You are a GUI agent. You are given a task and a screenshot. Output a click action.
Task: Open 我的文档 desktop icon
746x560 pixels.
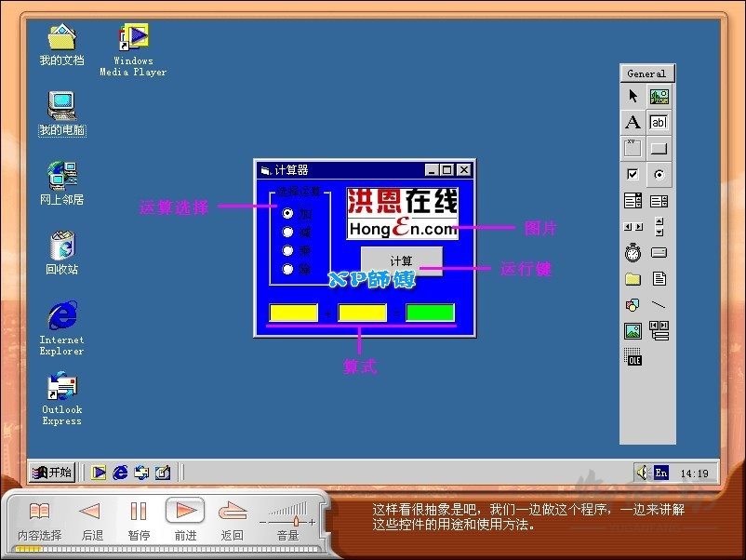click(x=61, y=46)
